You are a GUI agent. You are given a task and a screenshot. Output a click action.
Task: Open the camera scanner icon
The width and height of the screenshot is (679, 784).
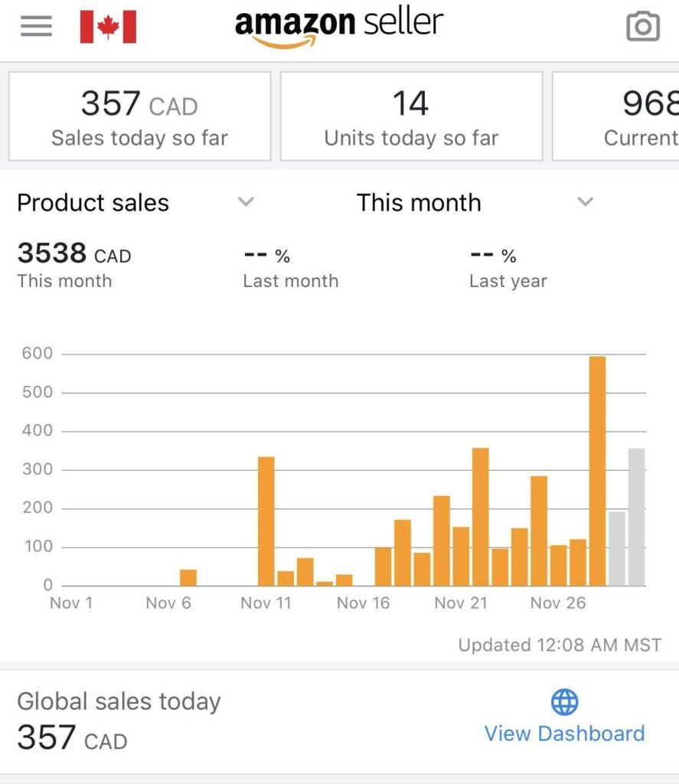[x=642, y=27]
